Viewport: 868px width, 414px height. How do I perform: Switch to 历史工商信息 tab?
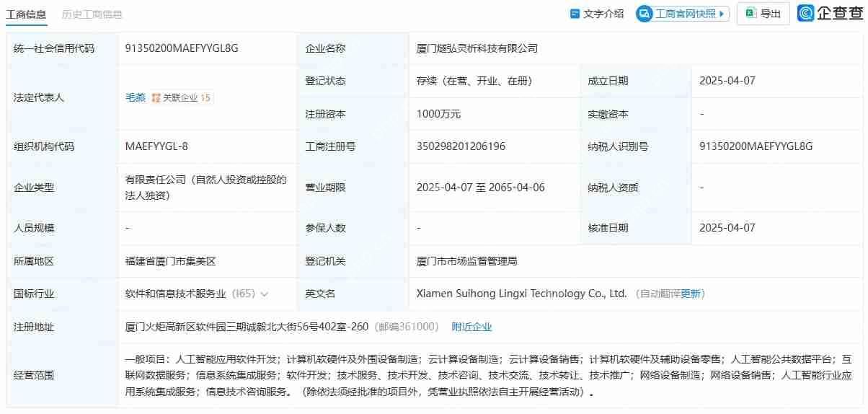[x=92, y=14]
